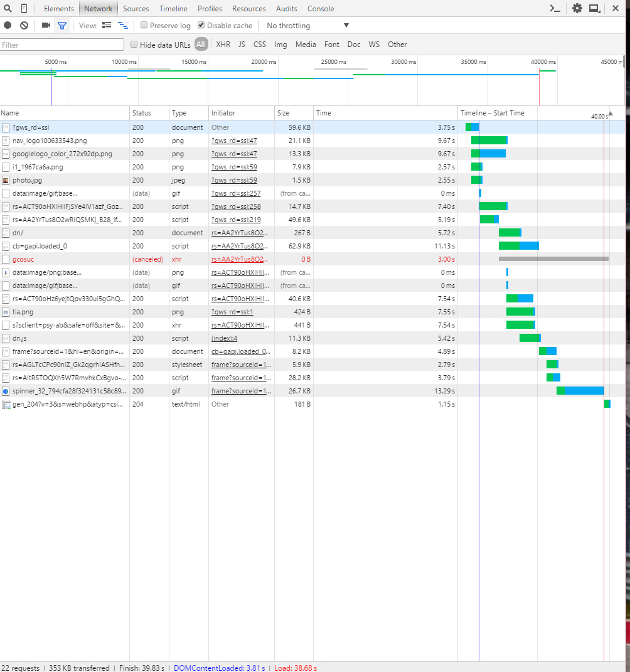The image size is (630, 672).
Task: Open initiator link cb=gapi.loaded_0
Action: (241, 352)
